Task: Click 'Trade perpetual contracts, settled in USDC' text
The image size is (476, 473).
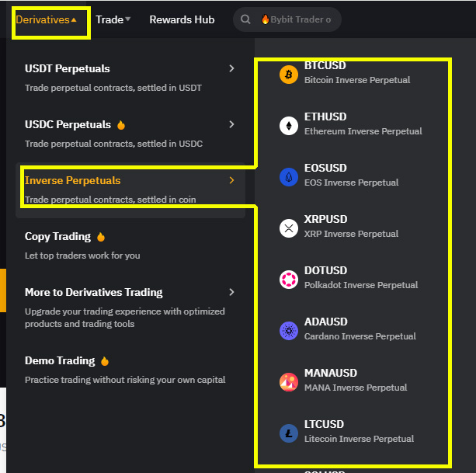Action: [x=113, y=144]
